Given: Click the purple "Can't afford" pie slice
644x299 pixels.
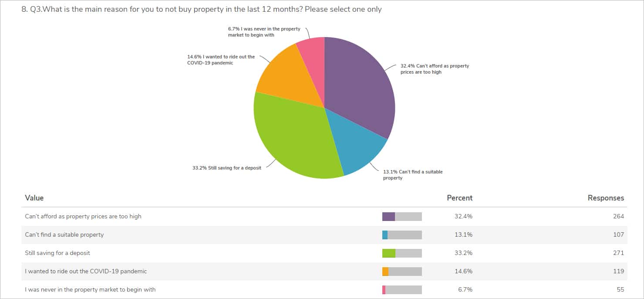Looking at the screenshot, I should pyautogui.click(x=361, y=83).
